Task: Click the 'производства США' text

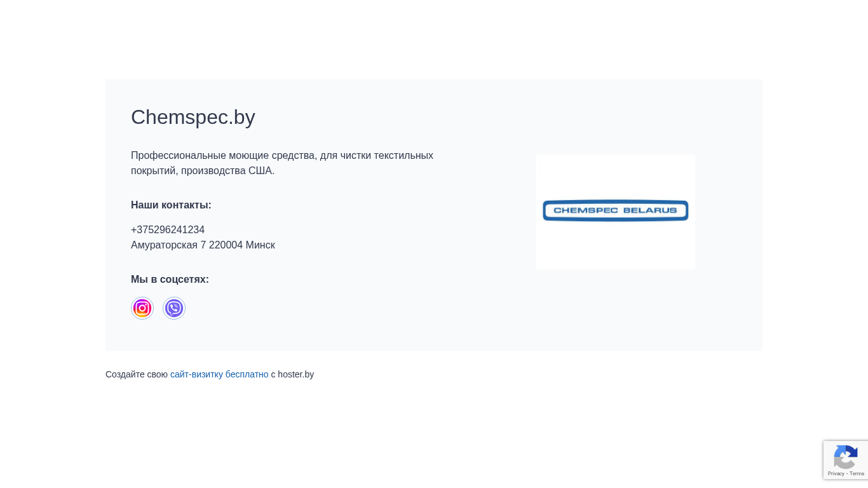Action: click(x=227, y=171)
